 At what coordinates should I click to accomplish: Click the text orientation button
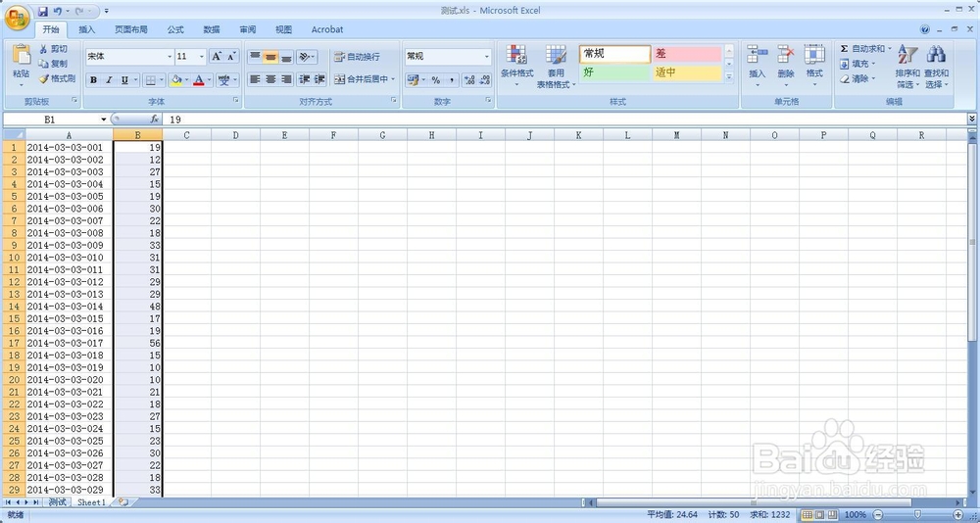[x=306, y=57]
